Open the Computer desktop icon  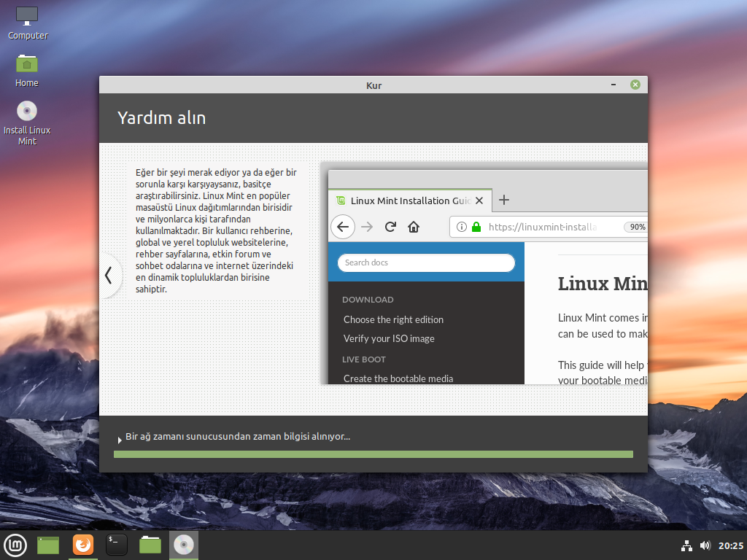(x=27, y=23)
